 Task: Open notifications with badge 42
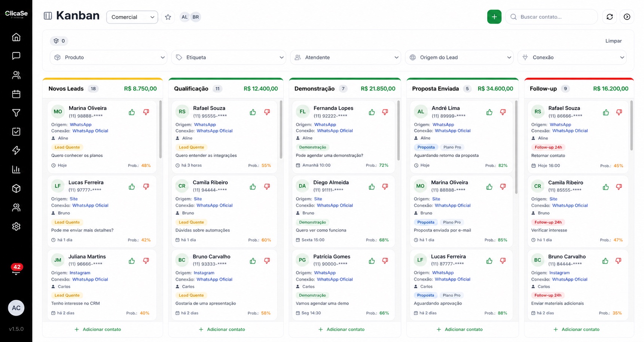(16, 269)
